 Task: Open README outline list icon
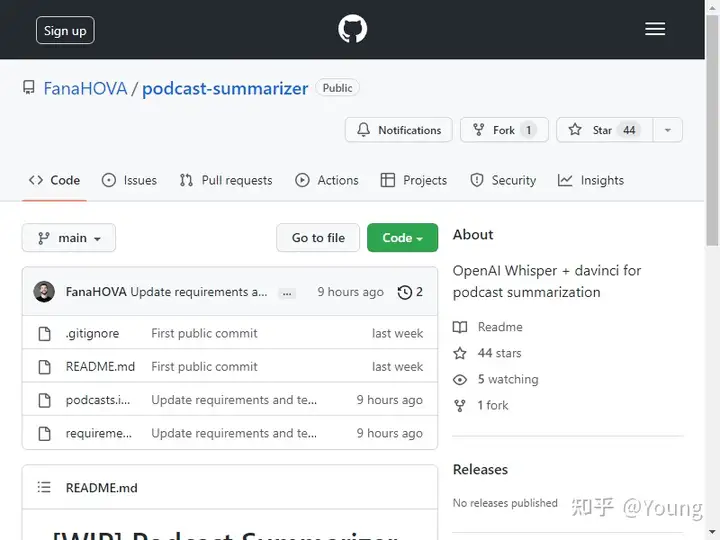44,487
